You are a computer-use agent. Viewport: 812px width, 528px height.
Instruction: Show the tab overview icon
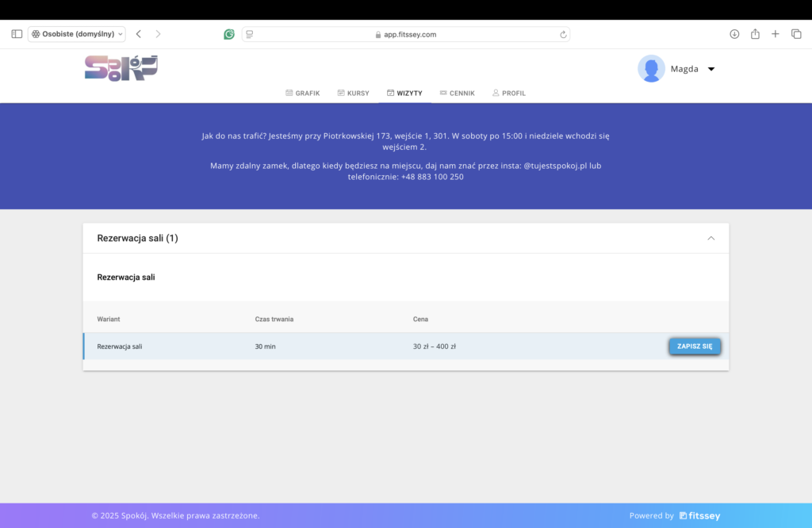[796, 34]
